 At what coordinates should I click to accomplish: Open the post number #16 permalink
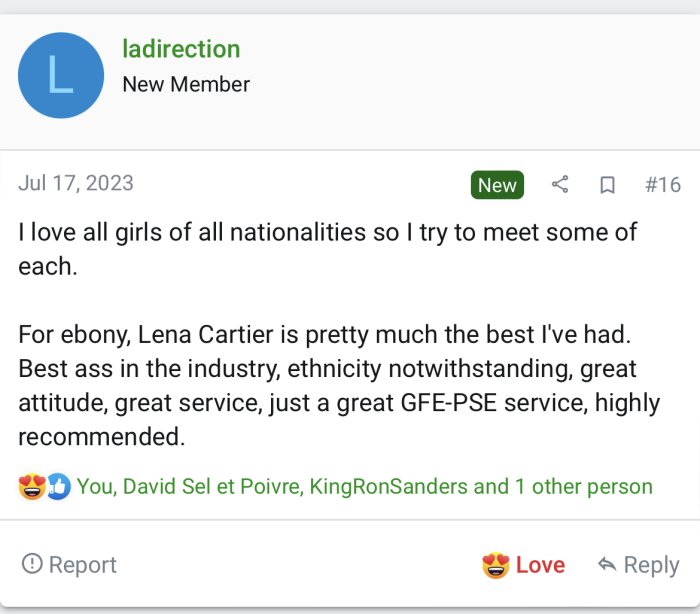(x=662, y=185)
